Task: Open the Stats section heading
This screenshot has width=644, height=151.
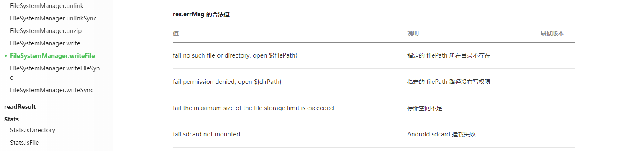Action: 11,119
